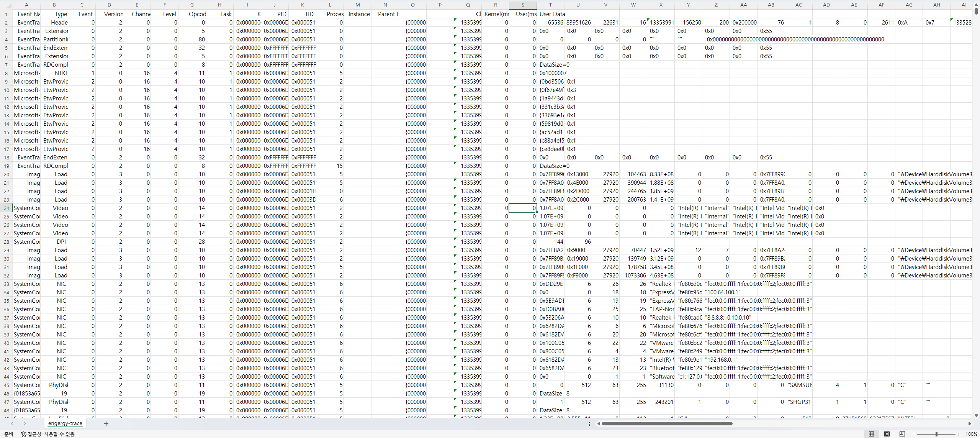Click the next sheet navigation arrow
This screenshot has width=980, height=438.
coord(24,423)
